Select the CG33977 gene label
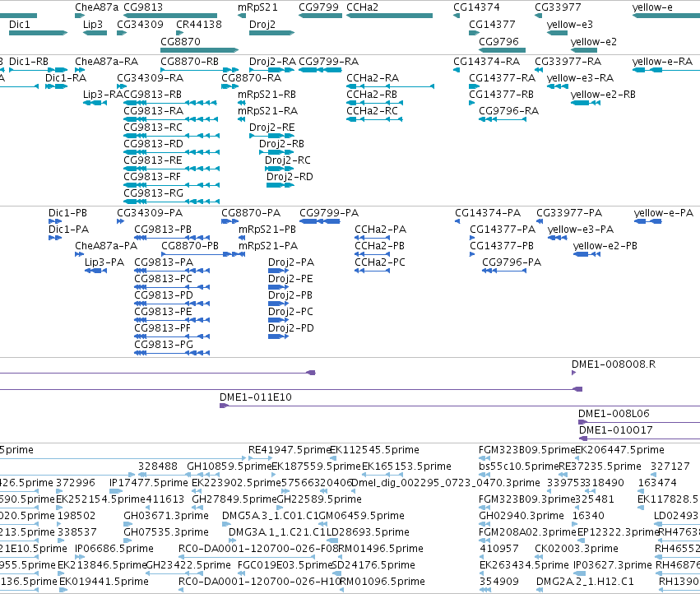Image resolution: width=700 pixels, height=594 pixels. click(558, 7)
